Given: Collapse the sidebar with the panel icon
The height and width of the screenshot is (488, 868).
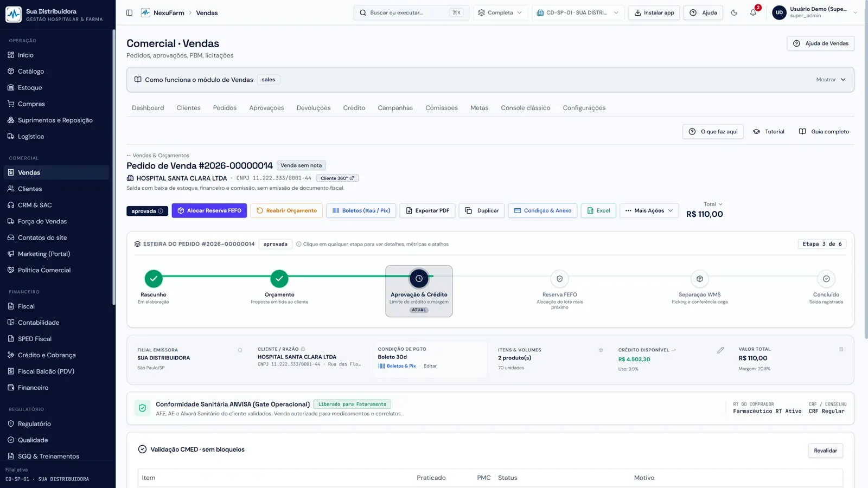Looking at the screenshot, I should [129, 12].
